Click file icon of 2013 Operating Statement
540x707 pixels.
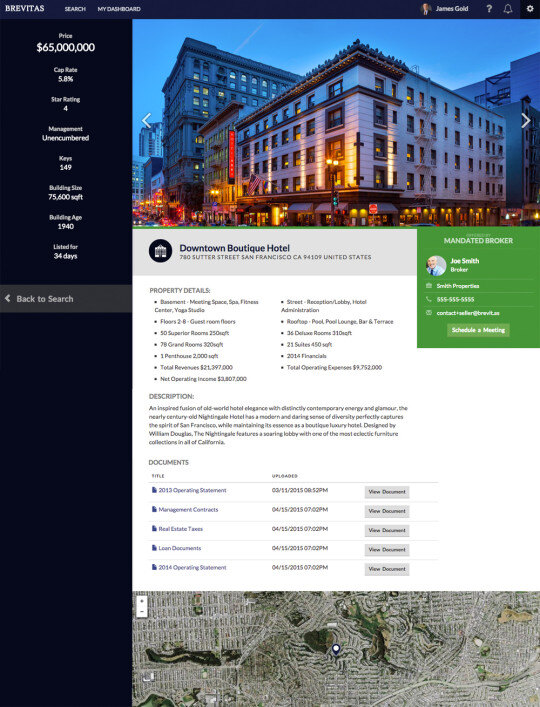point(154,490)
